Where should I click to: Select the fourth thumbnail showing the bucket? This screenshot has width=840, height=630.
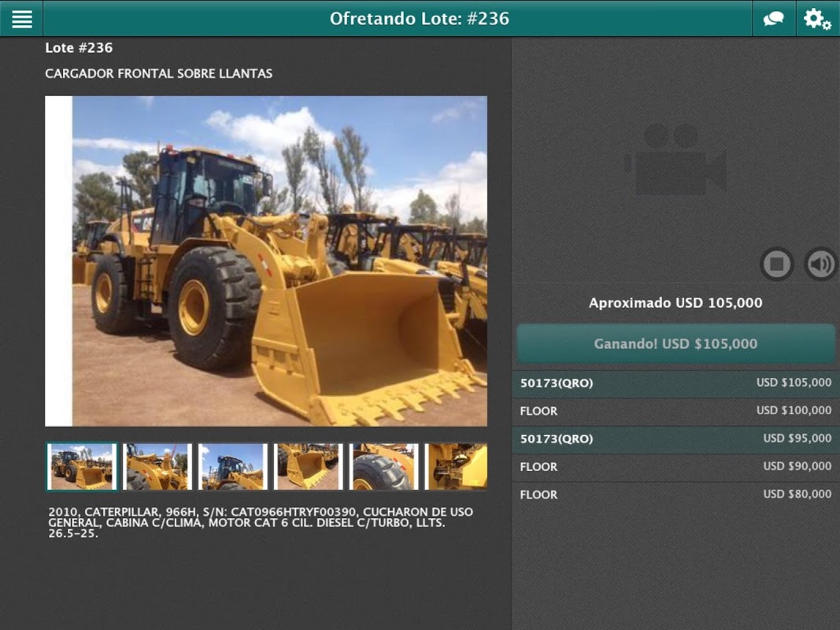[x=308, y=467]
